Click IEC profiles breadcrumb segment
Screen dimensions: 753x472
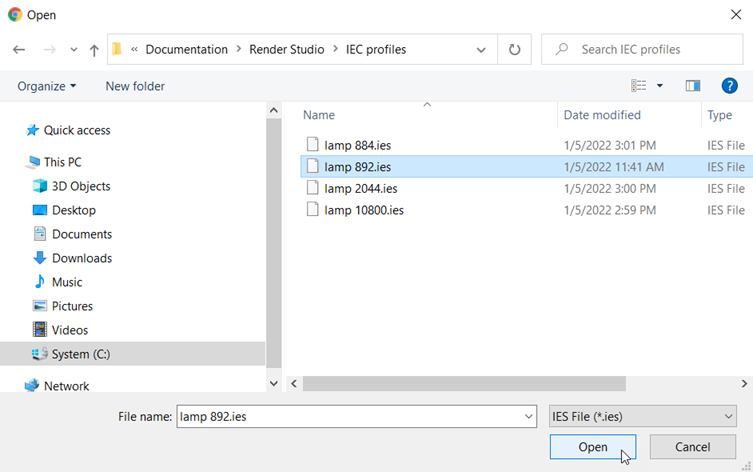376,49
